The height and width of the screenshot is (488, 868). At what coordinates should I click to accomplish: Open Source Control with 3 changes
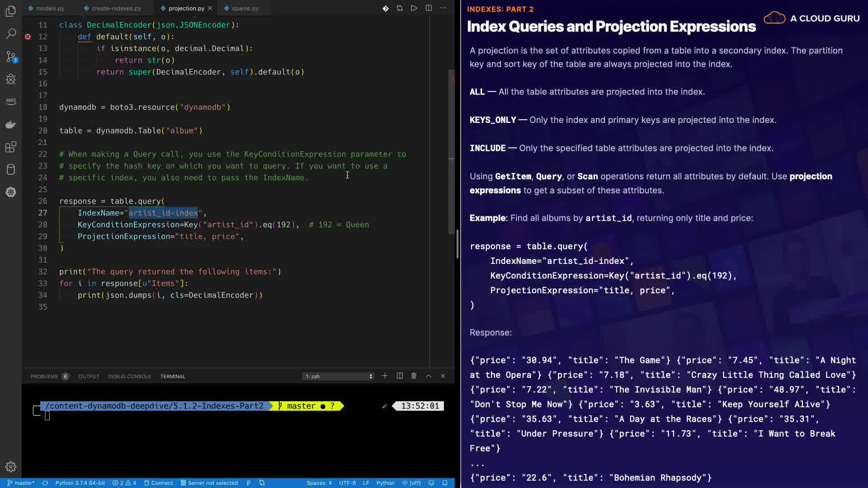[11, 56]
